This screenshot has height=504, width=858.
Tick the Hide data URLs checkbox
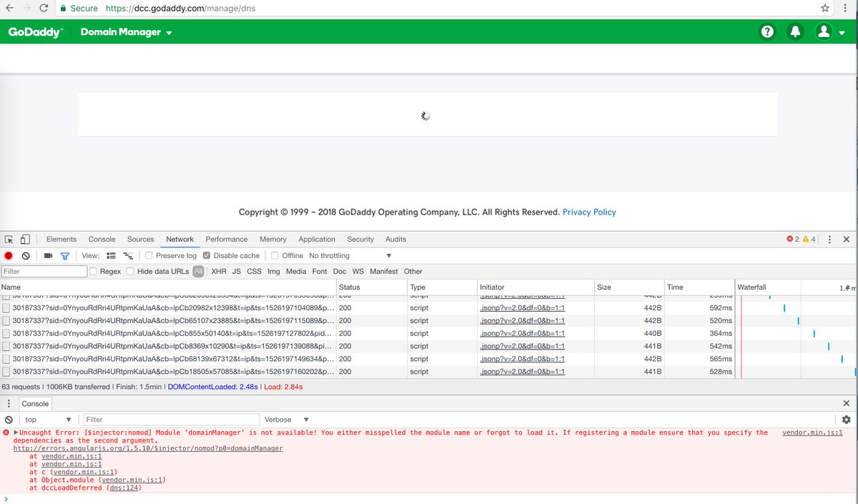pos(130,271)
